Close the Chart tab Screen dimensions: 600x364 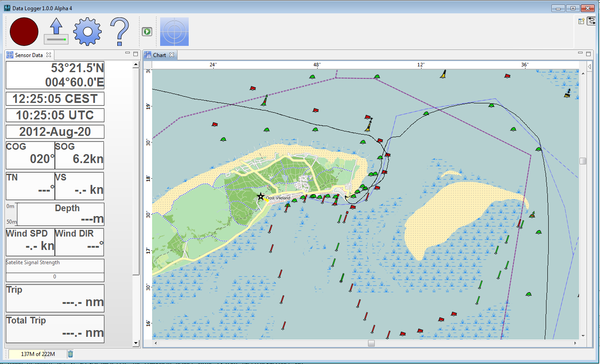171,55
